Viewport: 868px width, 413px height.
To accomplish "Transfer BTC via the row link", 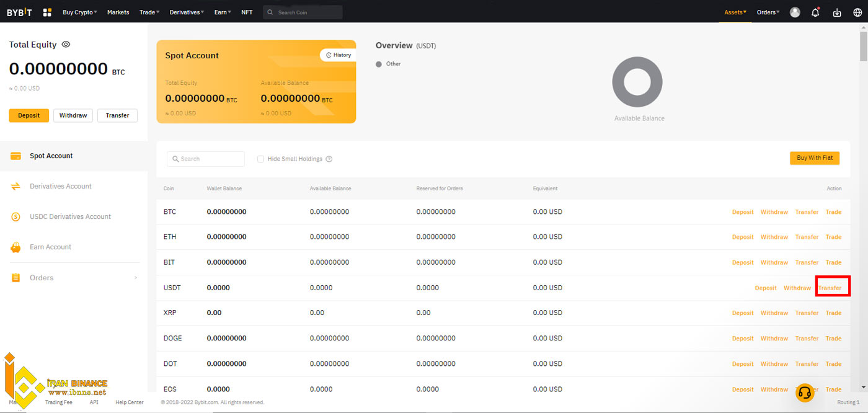I will (x=807, y=212).
